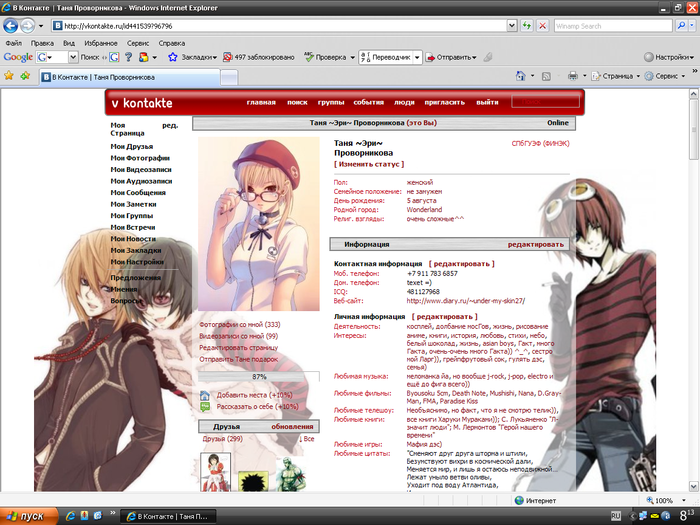
Task: Click редактировать in Информация header
Action: (x=536, y=244)
